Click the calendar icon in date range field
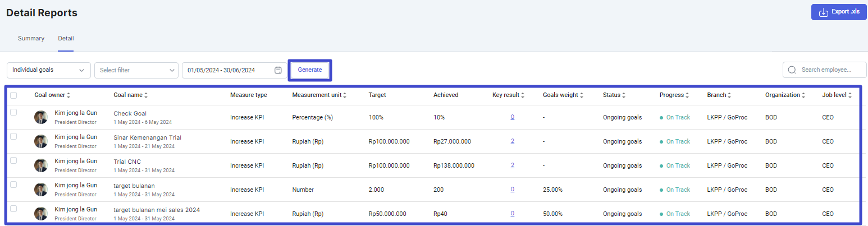Screen dimensions: 868x226 tap(278, 70)
